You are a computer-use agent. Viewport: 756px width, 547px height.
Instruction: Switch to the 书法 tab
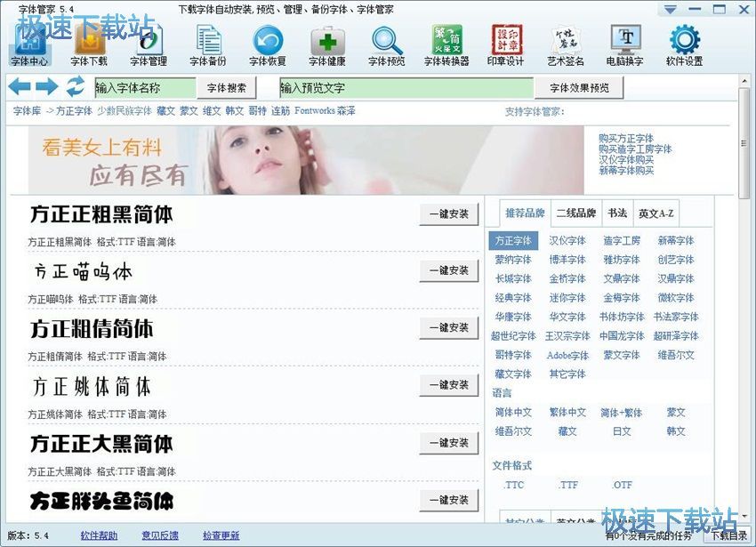pos(617,213)
